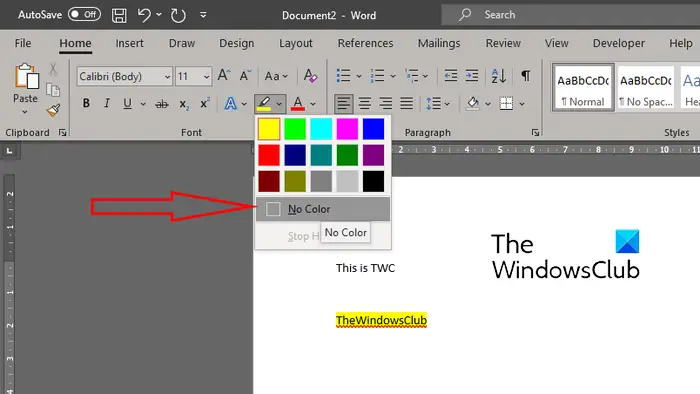Open the Layout tab

[x=296, y=43]
